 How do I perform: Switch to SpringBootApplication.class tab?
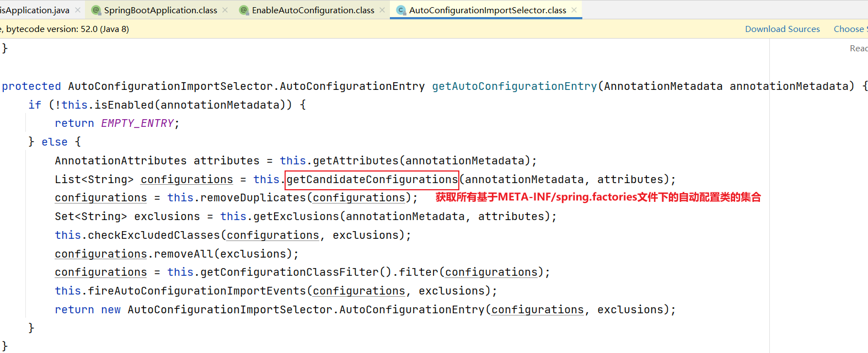tap(160, 10)
